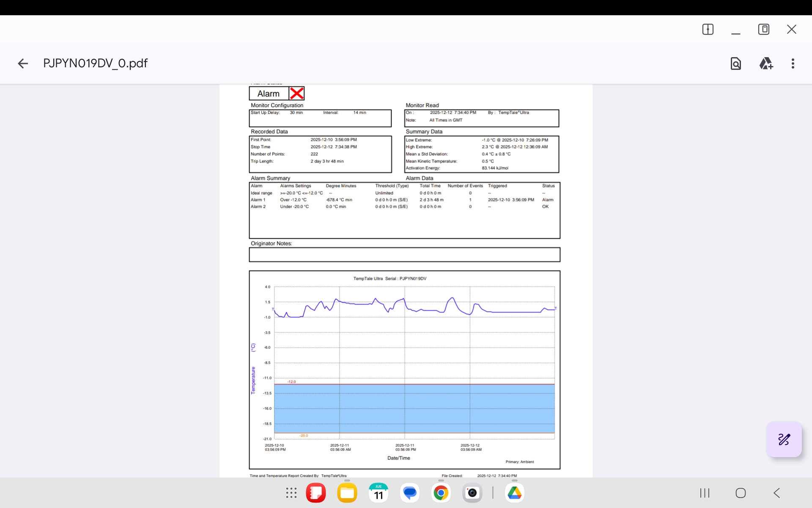Screen dimensions: 812x508
Task: Click the PJPYN019DV_0.pdf title text
Action: click(x=95, y=63)
